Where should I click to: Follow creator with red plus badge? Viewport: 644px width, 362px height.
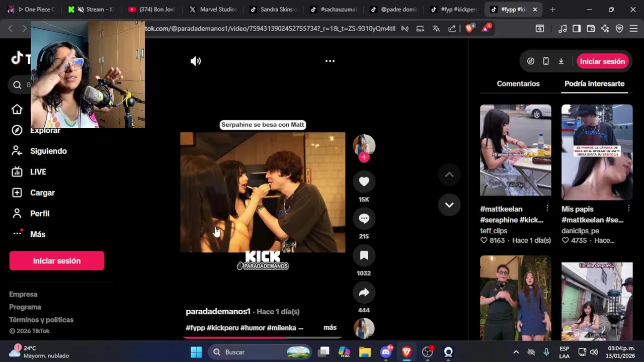[x=364, y=157]
